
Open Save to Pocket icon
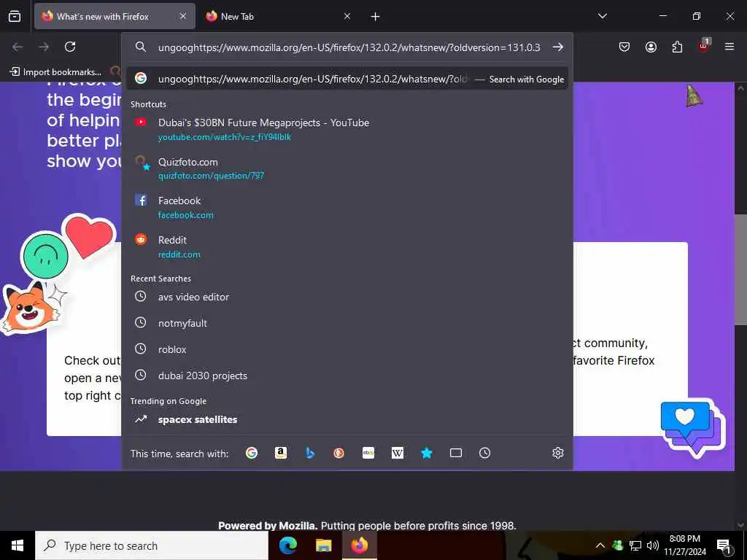point(624,47)
